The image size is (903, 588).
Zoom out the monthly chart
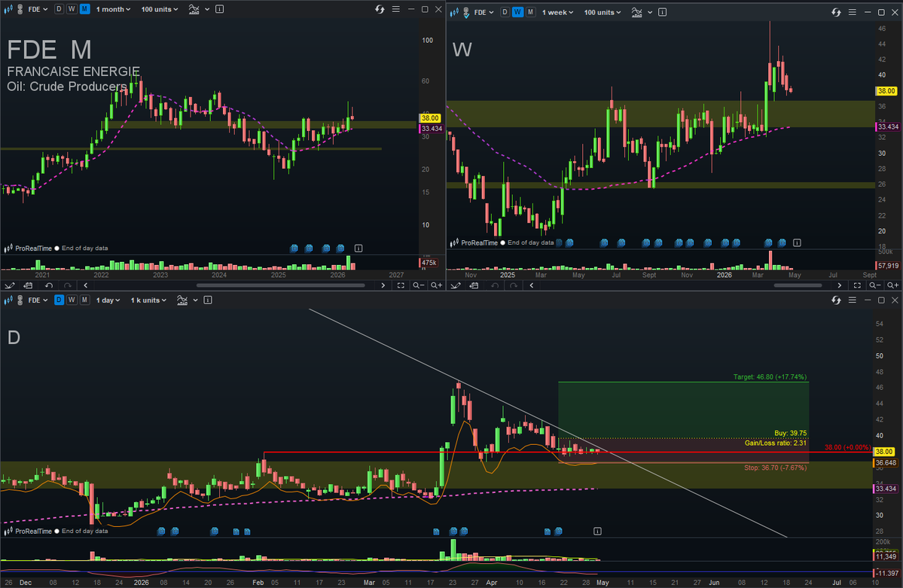(419, 285)
